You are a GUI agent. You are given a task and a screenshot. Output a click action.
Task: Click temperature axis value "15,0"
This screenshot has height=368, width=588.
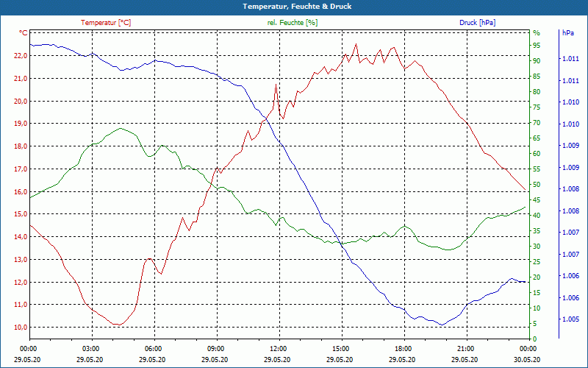click(x=21, y=214)
